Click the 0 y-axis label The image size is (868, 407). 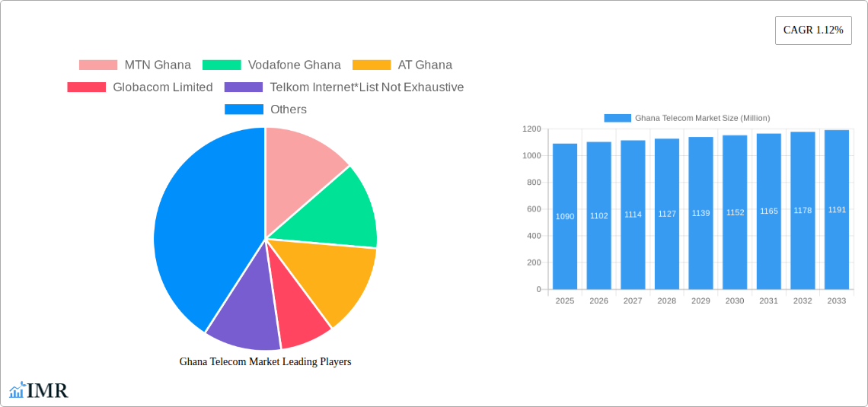point(538,289)
